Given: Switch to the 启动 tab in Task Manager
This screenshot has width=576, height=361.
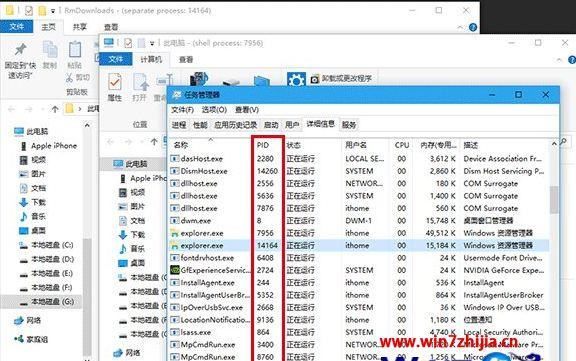Looking at the screenshot, I should point(271,125).
